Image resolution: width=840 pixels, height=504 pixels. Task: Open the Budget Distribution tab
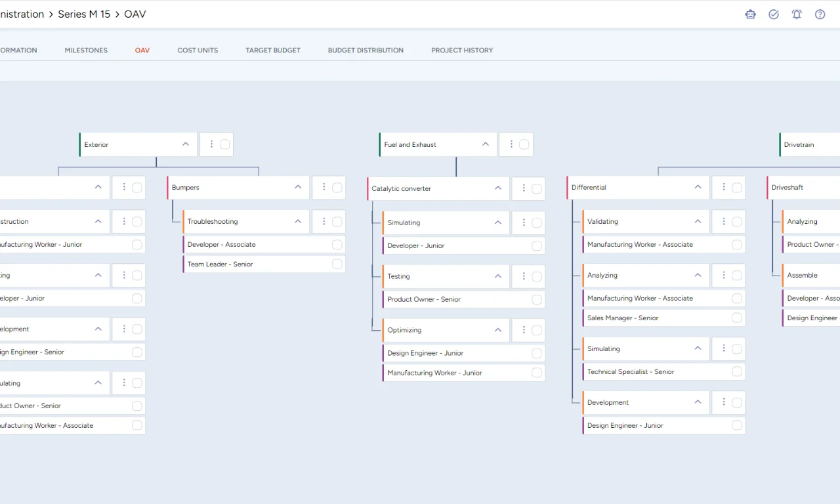click(x=366, y=50)
